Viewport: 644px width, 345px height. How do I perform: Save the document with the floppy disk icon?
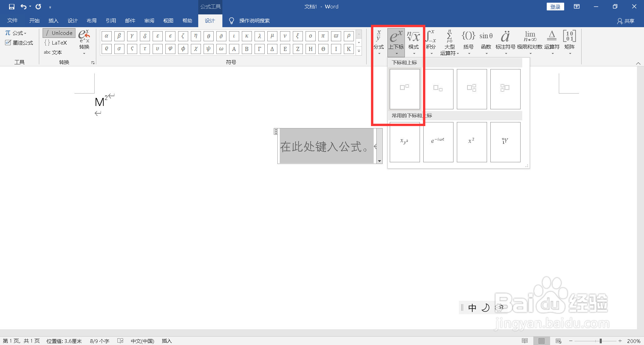[x=12, y=7]
